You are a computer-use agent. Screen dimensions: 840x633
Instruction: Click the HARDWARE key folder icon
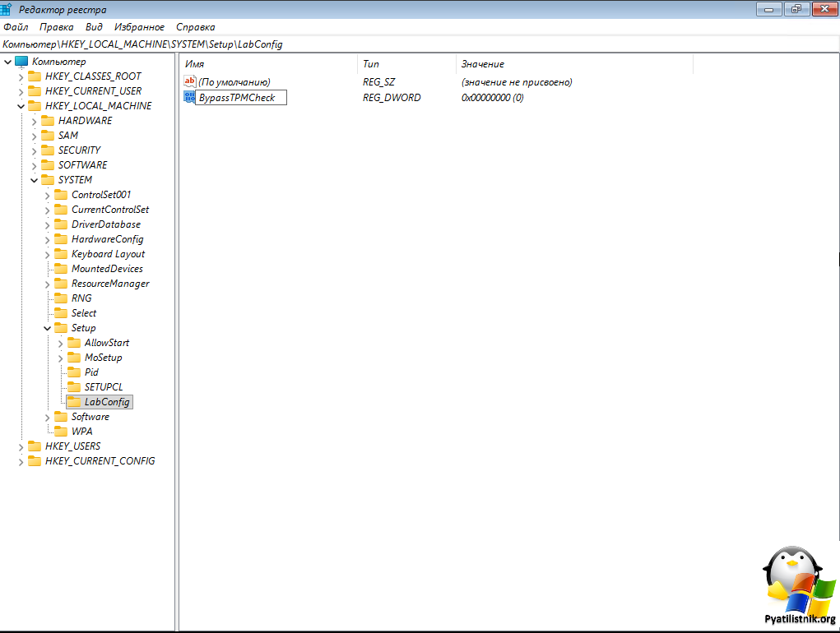[x=48, y=121]
